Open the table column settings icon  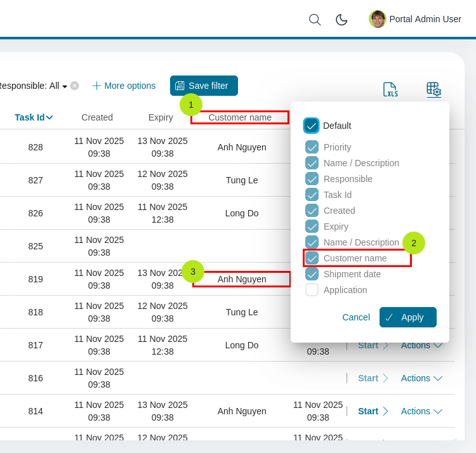pyautogui.click(x=433, y=89)
